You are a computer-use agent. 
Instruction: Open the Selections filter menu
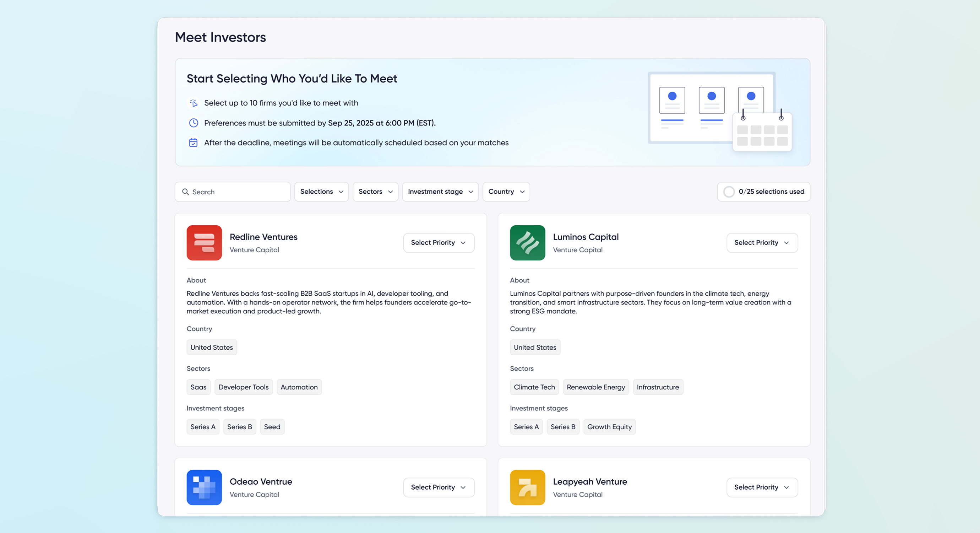click(321, 192)
